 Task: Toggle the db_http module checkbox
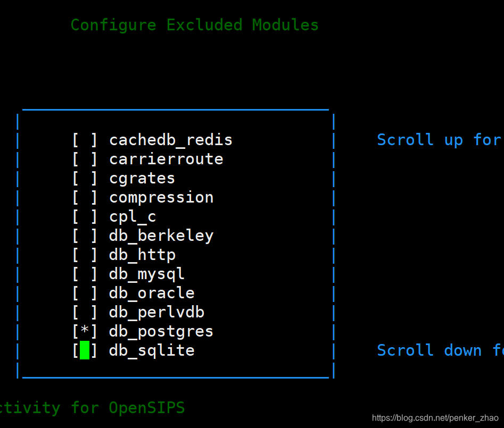(82, 254)
